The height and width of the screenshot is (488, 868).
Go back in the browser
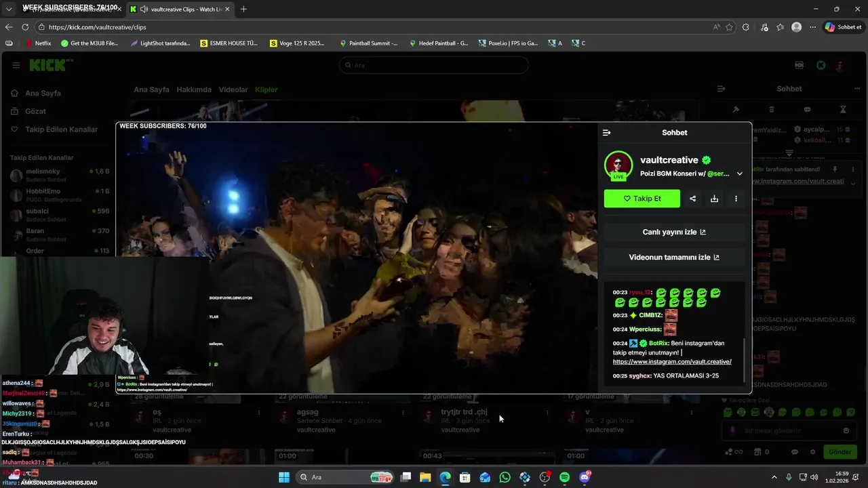(x=9, y=27)
